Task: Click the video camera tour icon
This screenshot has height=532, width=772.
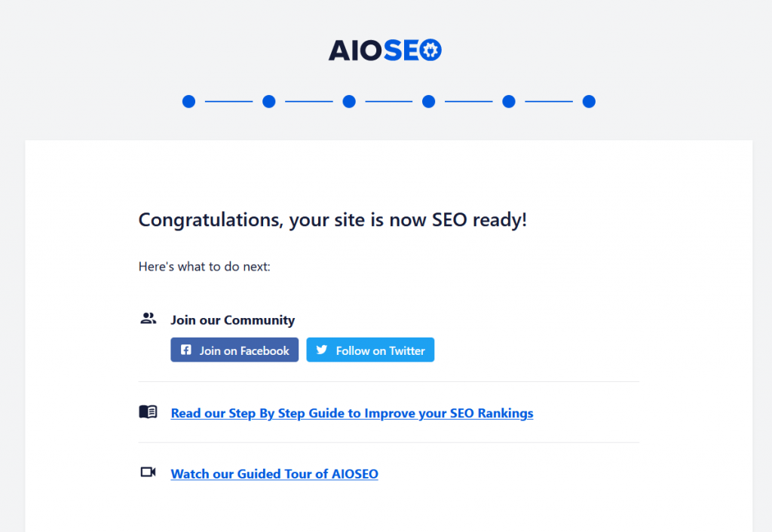Action: tap(148, 472)
